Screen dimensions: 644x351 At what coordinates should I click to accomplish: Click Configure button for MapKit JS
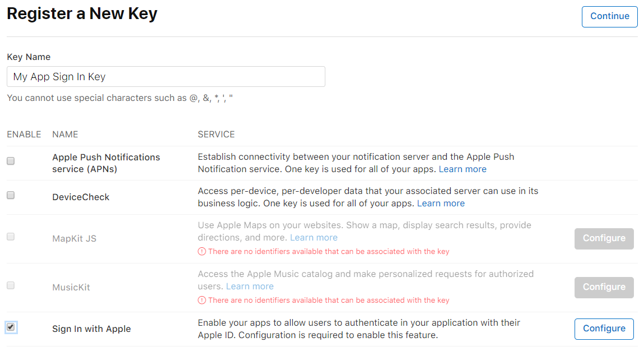604,238
